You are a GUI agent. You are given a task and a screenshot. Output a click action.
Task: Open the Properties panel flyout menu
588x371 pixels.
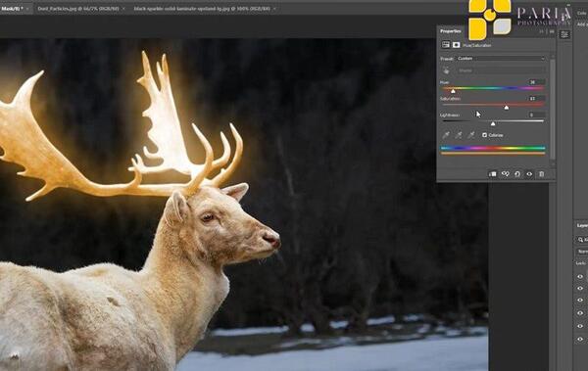pos(551,31)
